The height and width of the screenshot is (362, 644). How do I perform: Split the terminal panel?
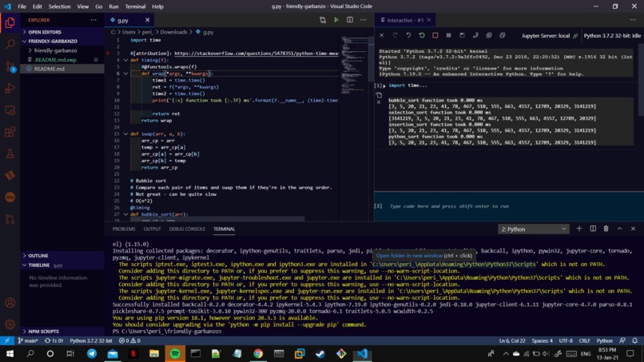593,229
